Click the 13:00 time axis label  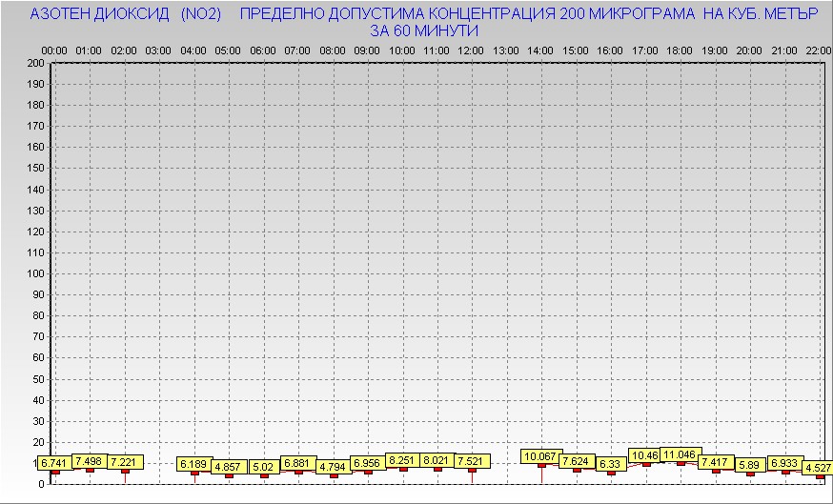coord(506,50)
